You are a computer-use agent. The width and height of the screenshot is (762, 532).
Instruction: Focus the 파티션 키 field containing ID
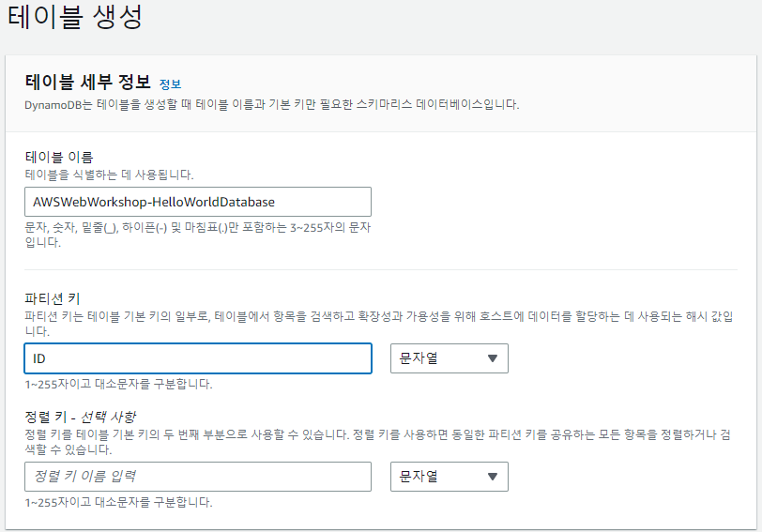click(198, 358)
